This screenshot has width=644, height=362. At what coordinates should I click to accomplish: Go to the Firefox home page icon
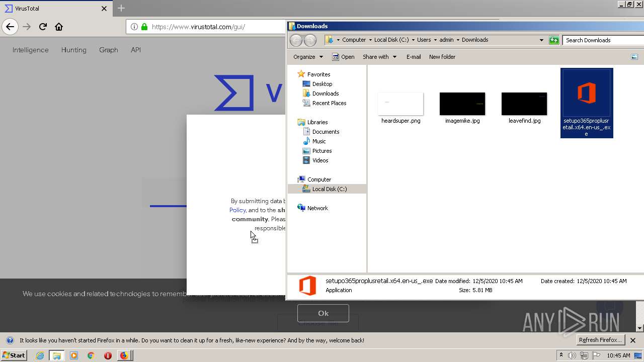(x=59, y=27)
